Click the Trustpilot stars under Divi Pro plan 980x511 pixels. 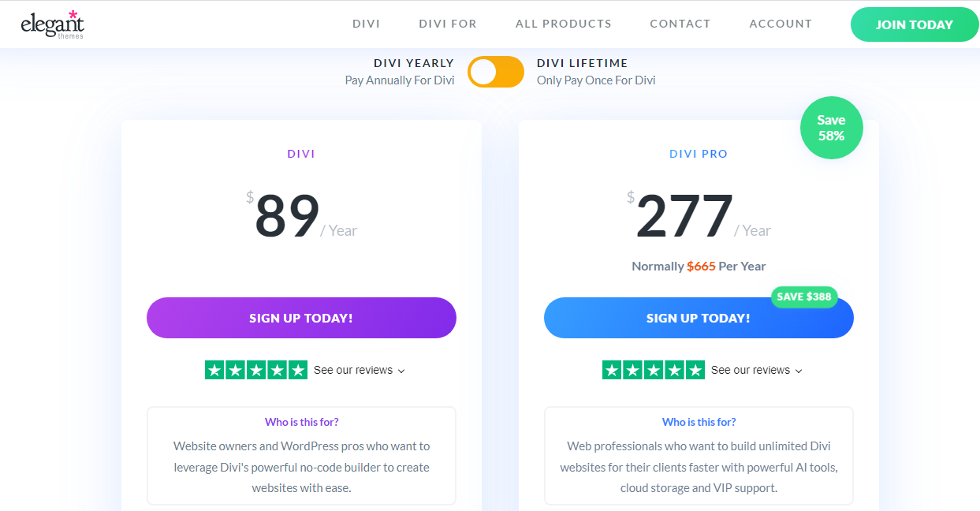click(x=653, y=369)
